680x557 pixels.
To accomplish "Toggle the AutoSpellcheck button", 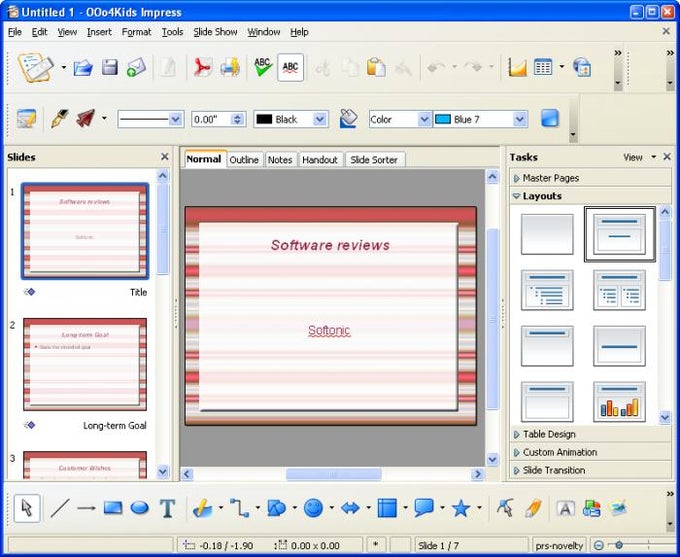I will point(290,68).
